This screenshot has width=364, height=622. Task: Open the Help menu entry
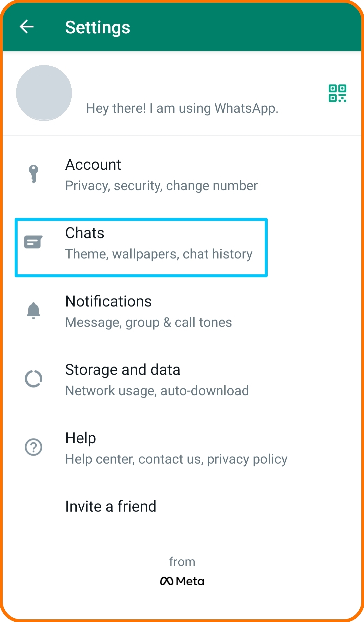182,448
